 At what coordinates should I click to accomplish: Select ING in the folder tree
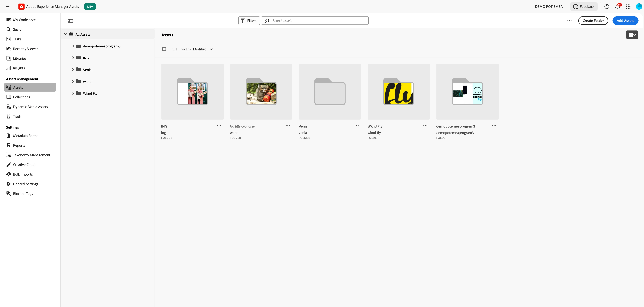(86, 58)
